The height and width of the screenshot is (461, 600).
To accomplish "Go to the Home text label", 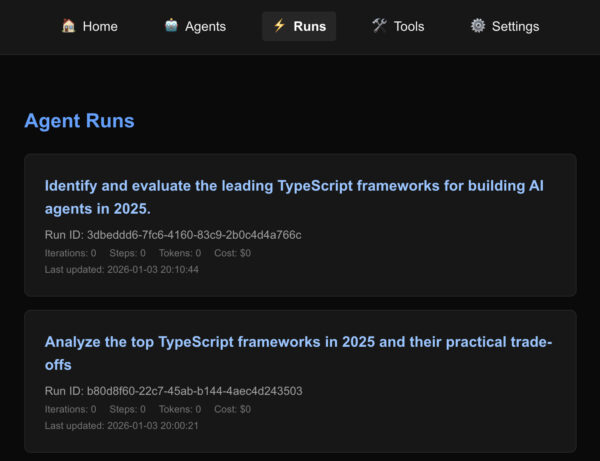I will click(100, 27).
